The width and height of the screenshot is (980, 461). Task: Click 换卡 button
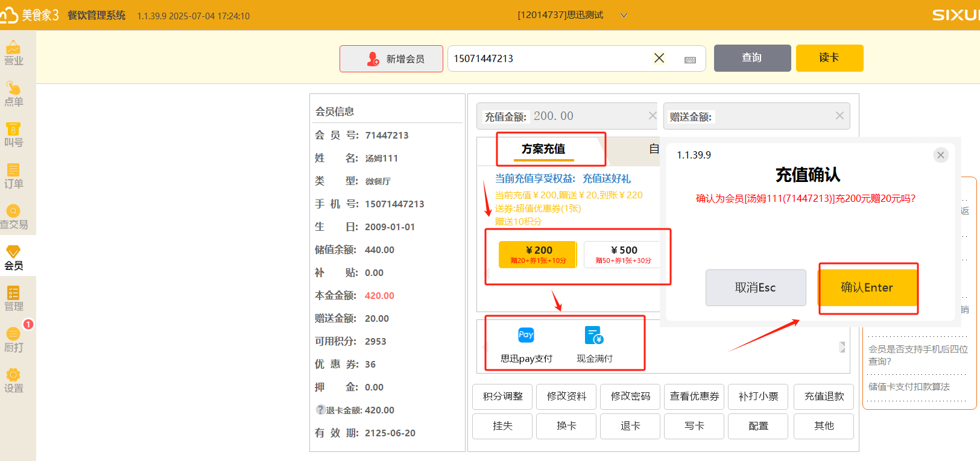coord(566,426)
